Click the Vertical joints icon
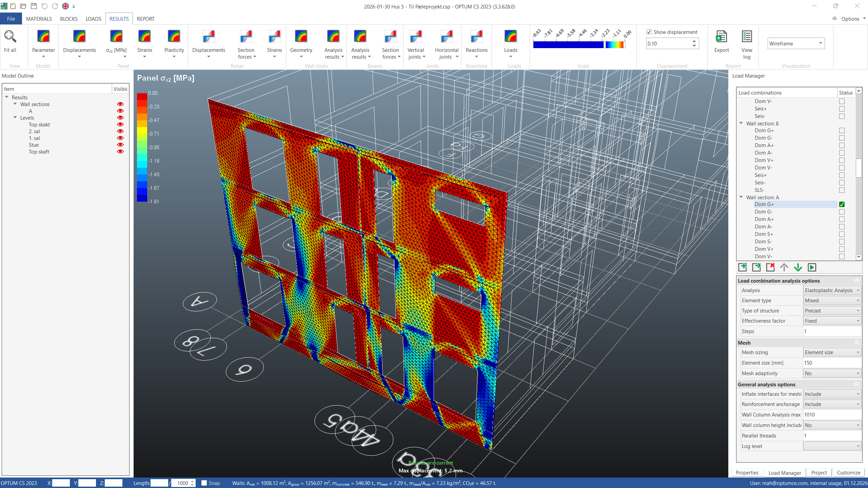The width and height of the screenshot is (868, 488). 416,37
